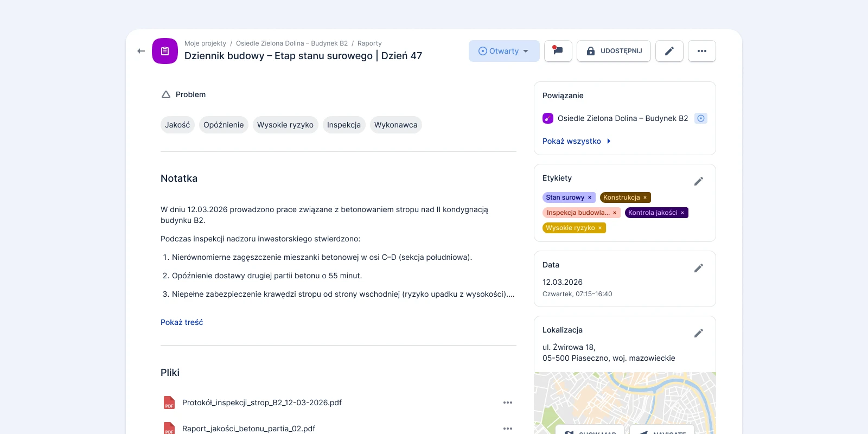Screen dimensions: 868x434
Task: Edit Data section with pencil icon
Action: pyautogui.click(x=698, y=268)
